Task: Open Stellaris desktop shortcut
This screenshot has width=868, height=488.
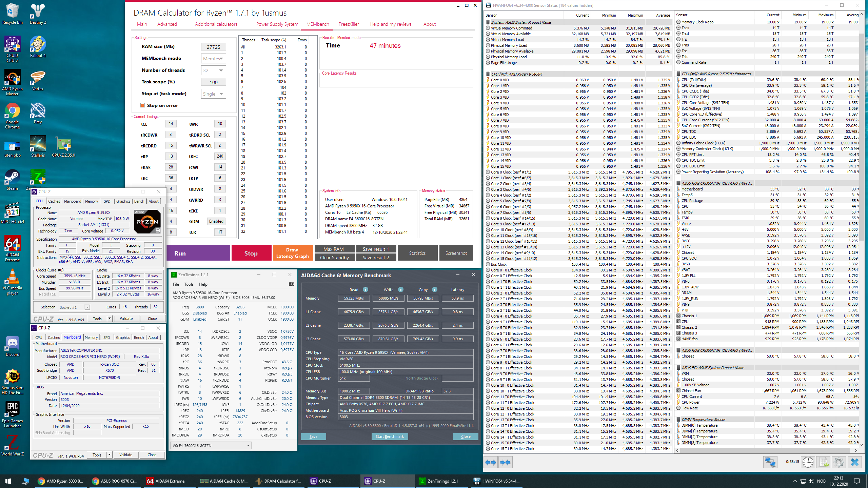Action: (x=38, y=147)
